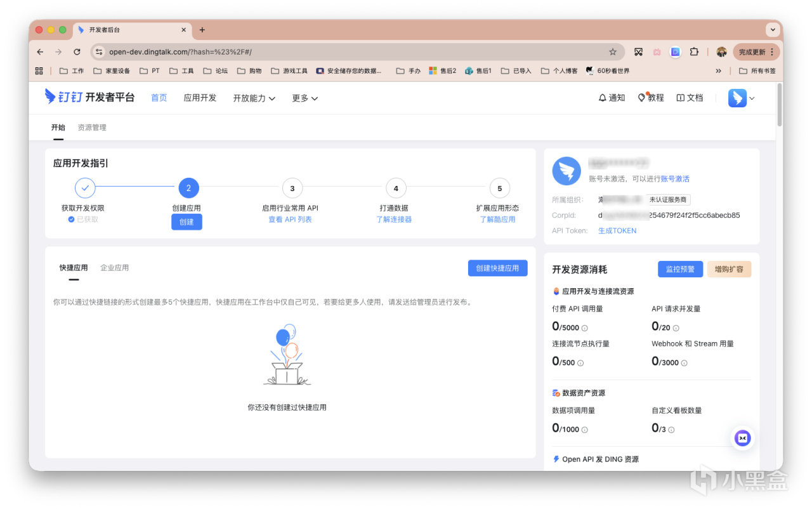This screenshot has width=812, height=509.
Task: Open the browser extensions puzzle icon
Action: 694,52
